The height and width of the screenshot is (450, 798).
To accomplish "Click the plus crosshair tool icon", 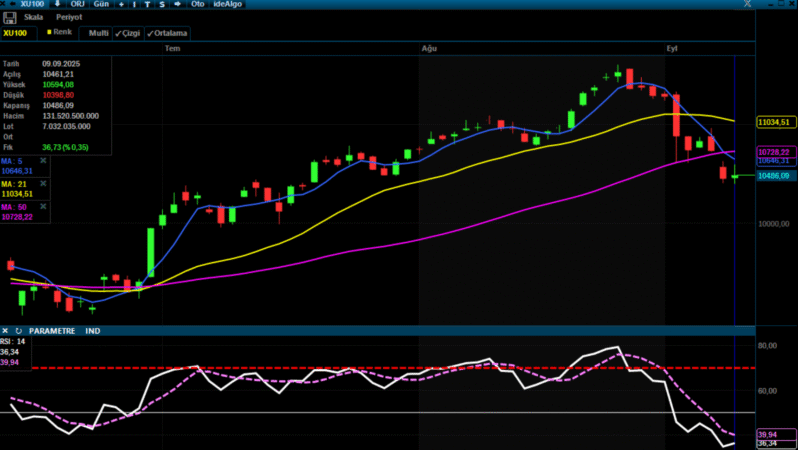I will point(121,4).
